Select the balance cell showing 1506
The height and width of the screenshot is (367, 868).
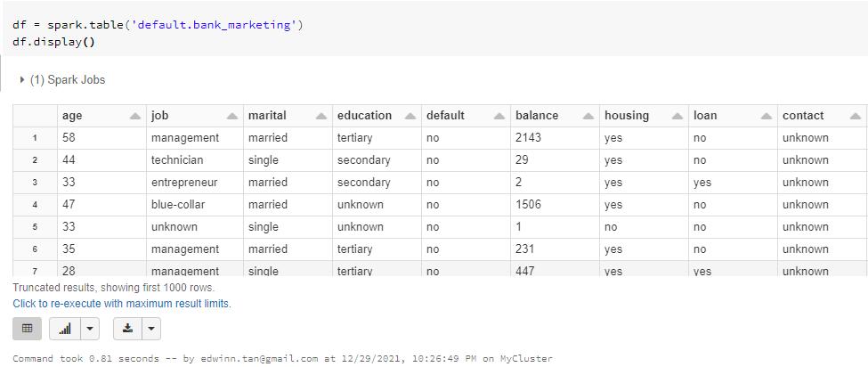click(x=529, y=205)
